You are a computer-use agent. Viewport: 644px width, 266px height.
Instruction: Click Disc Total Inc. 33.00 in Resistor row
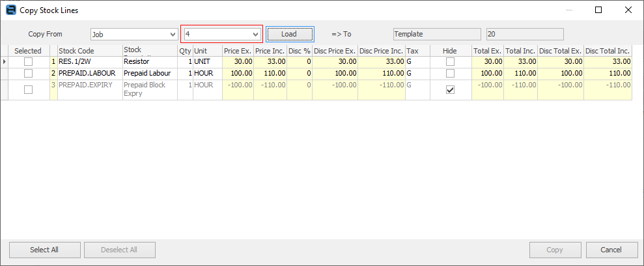click(x=608, y=62)
